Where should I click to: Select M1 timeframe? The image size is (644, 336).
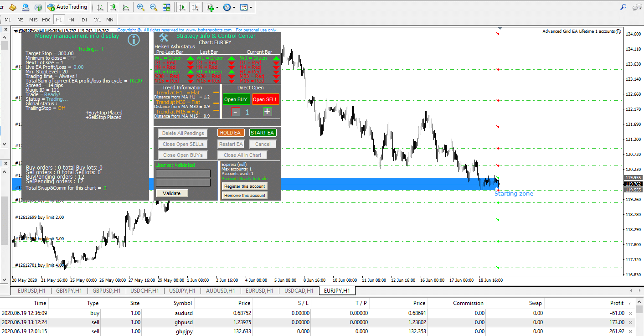click(x=8, y=20)
